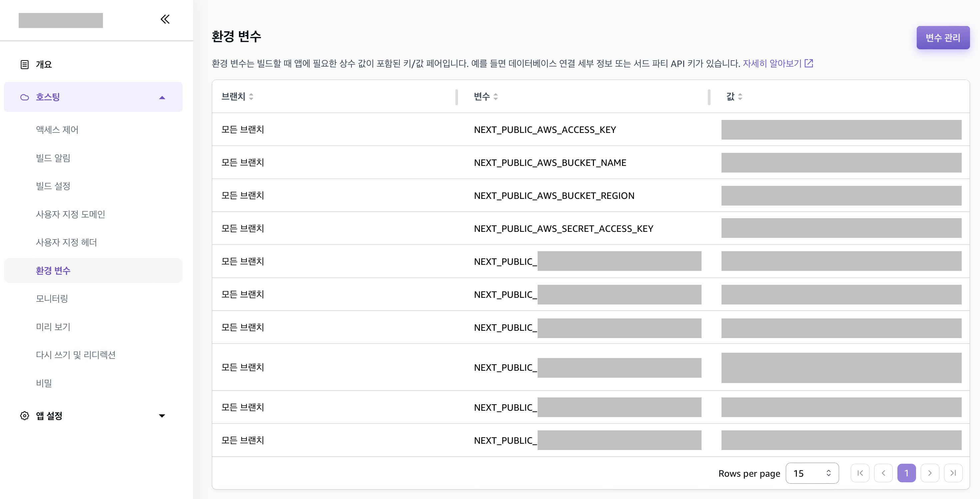Click the 변수 관리 button
980x499 pixels.
click(x=942, y=38)
